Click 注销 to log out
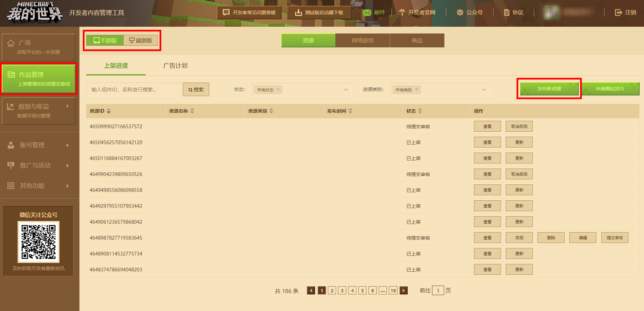Viewport: 644px width, 311px height. pyautogui.click(x=625, y=13)
